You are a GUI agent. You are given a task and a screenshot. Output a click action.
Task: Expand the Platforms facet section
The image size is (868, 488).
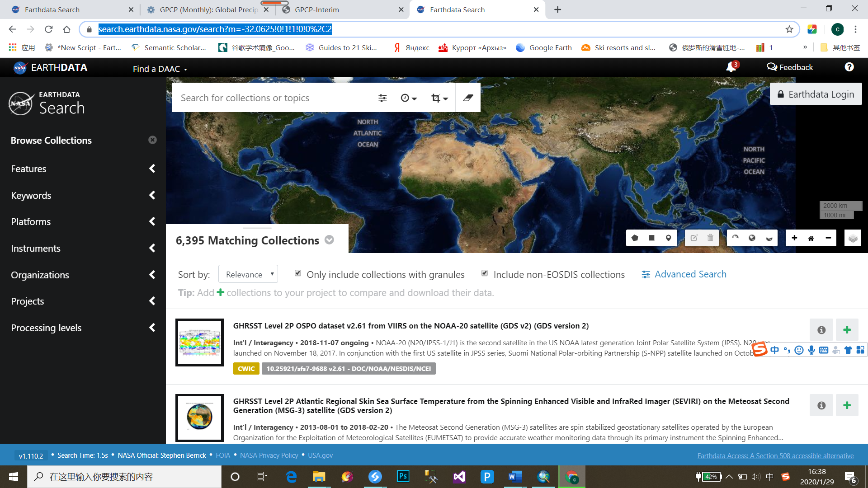[83, 222]
